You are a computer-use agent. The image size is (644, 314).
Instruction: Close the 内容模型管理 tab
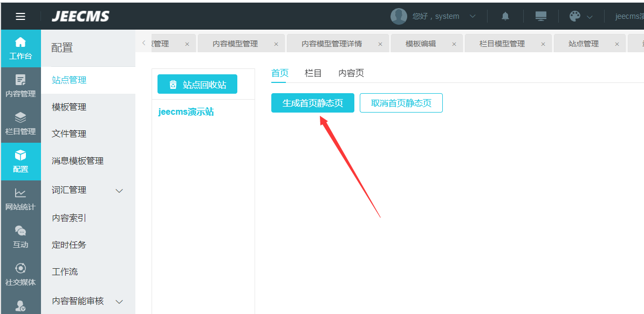click(276, 44)
